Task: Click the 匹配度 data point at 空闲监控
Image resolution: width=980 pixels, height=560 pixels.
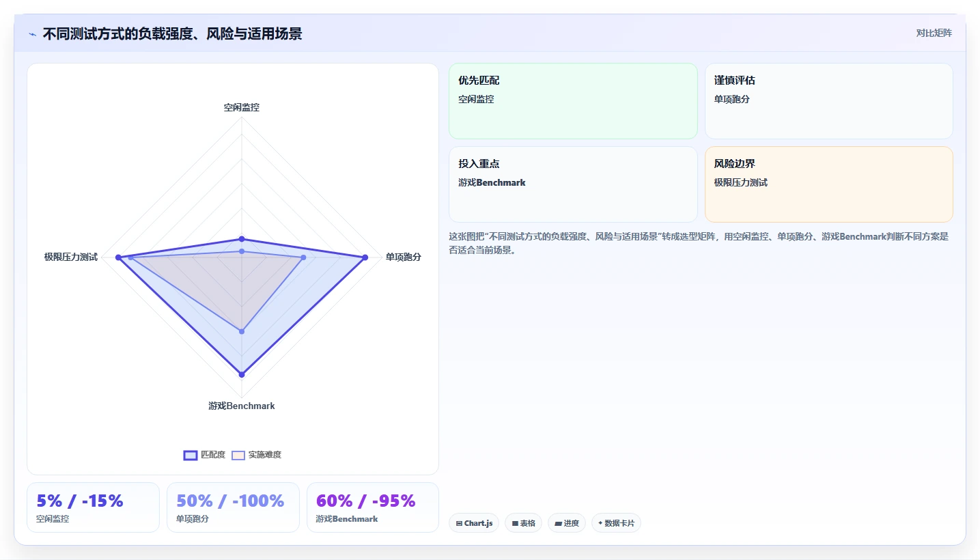Action: pyautogui.click(x=242, y=239)
